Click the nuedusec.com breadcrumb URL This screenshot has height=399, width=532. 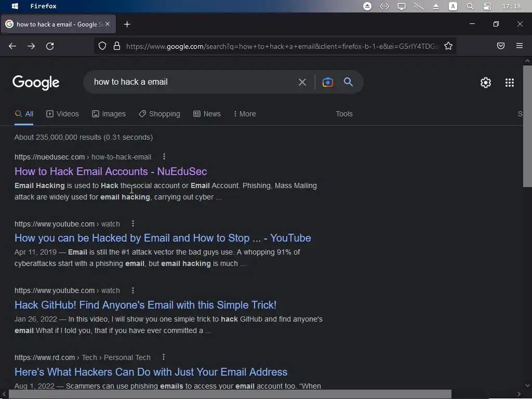point(83,157)
